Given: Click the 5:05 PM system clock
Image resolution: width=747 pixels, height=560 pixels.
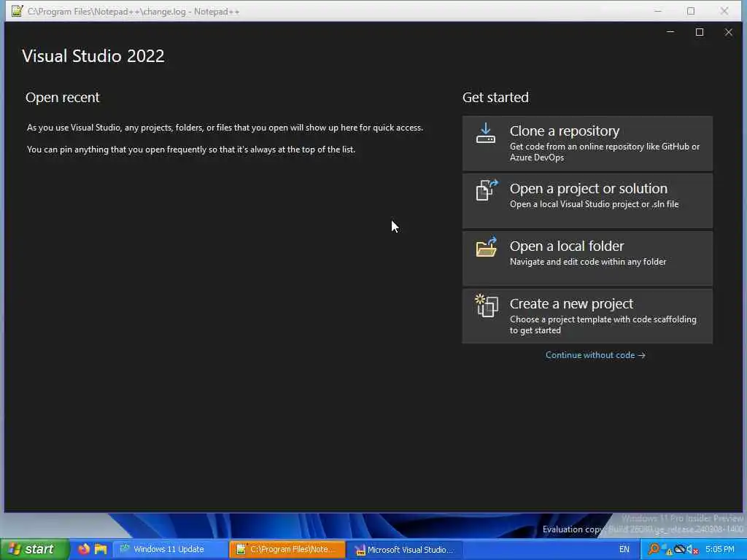Looking at the screenshot, I should (720, 550).
